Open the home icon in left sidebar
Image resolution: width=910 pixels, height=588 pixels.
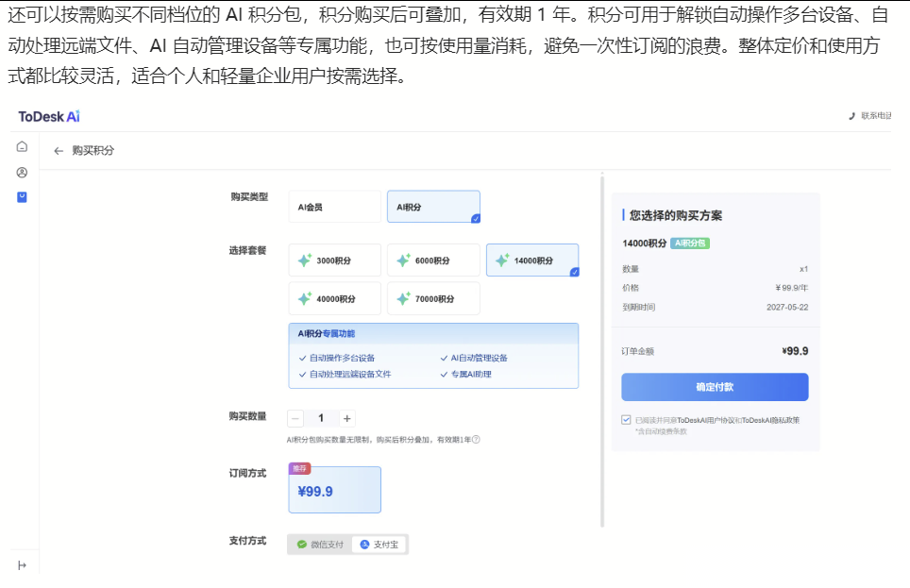click(22, 146)
